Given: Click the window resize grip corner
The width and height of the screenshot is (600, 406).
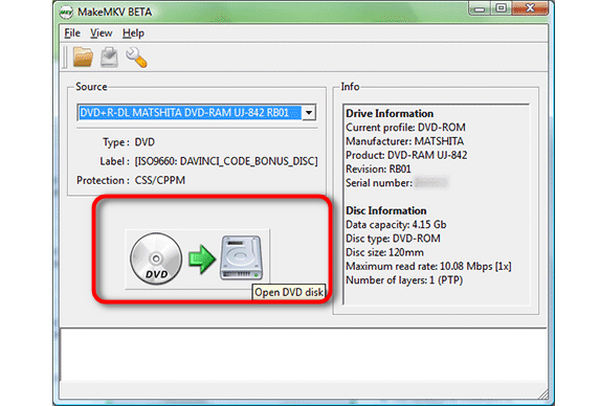Looking at the screenshot, I should pyautogui.click(x=543, y=394).
